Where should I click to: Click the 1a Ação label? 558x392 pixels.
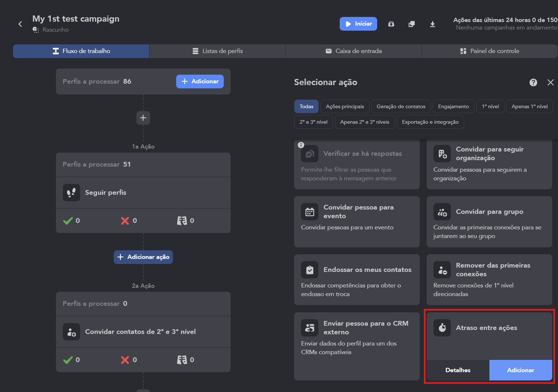point(143,146)
